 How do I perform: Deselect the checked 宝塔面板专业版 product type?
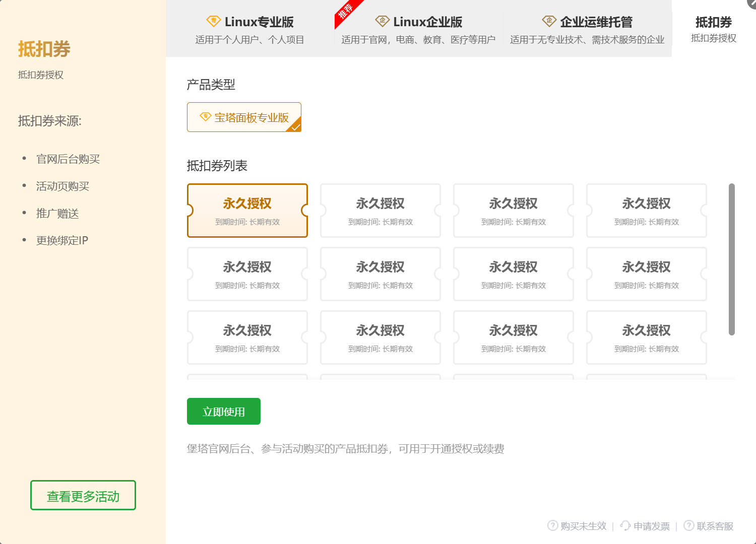click(x=244, y=117)
